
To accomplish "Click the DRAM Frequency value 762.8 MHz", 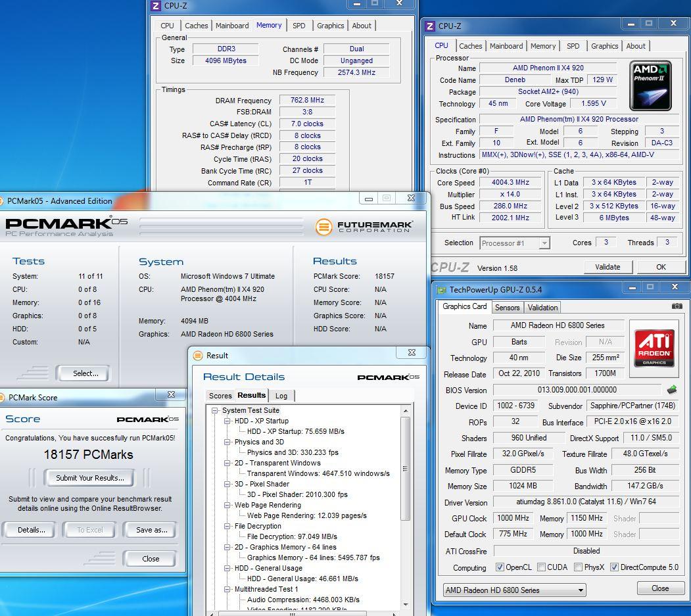I will click(307, 100).
